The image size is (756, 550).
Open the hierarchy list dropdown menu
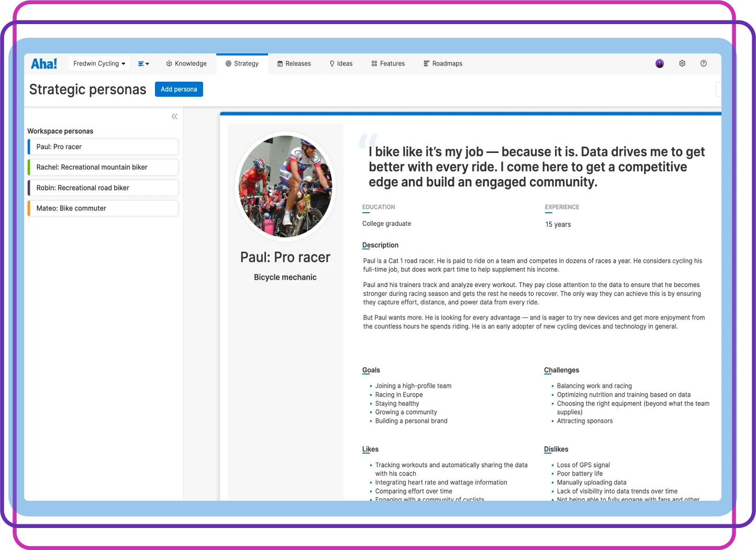(143, 64)
